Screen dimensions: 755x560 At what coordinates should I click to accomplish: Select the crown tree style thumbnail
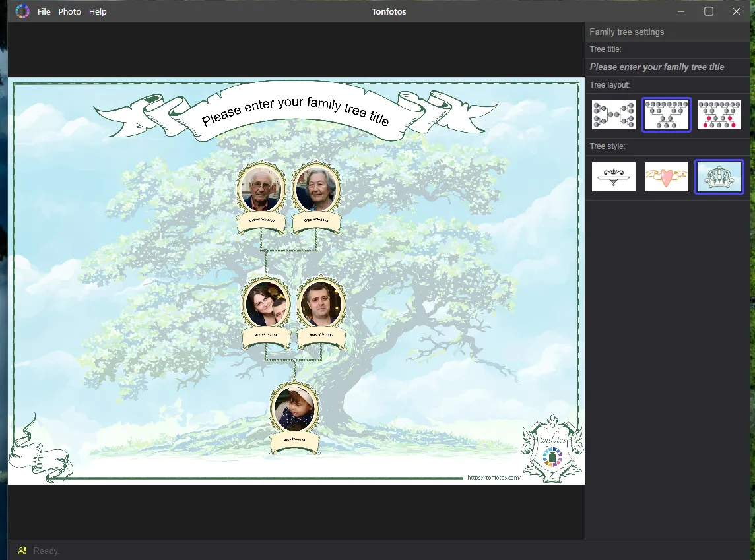point(719,177)
